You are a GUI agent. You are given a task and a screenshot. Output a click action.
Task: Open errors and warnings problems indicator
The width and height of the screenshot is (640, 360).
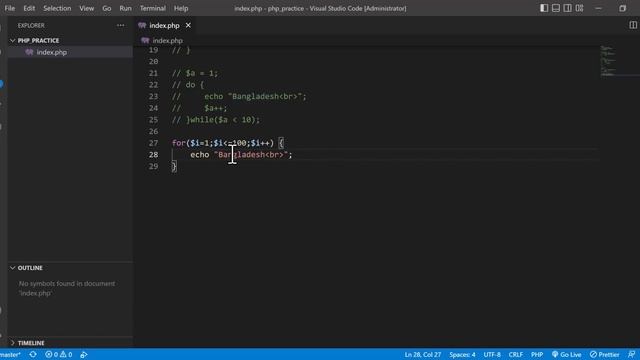click(x=59, y=354)
